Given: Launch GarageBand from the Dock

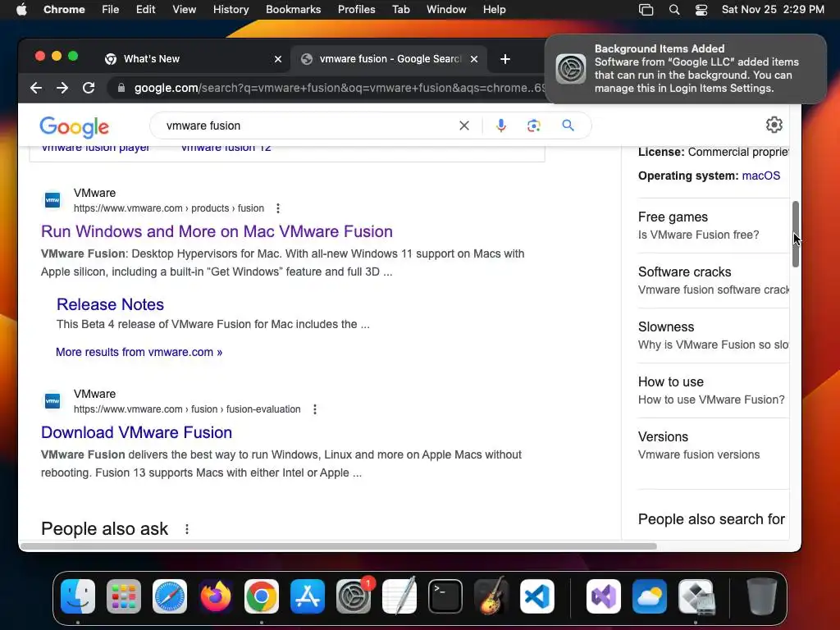Looking at the screenshot, I should (x=491, y=596).
